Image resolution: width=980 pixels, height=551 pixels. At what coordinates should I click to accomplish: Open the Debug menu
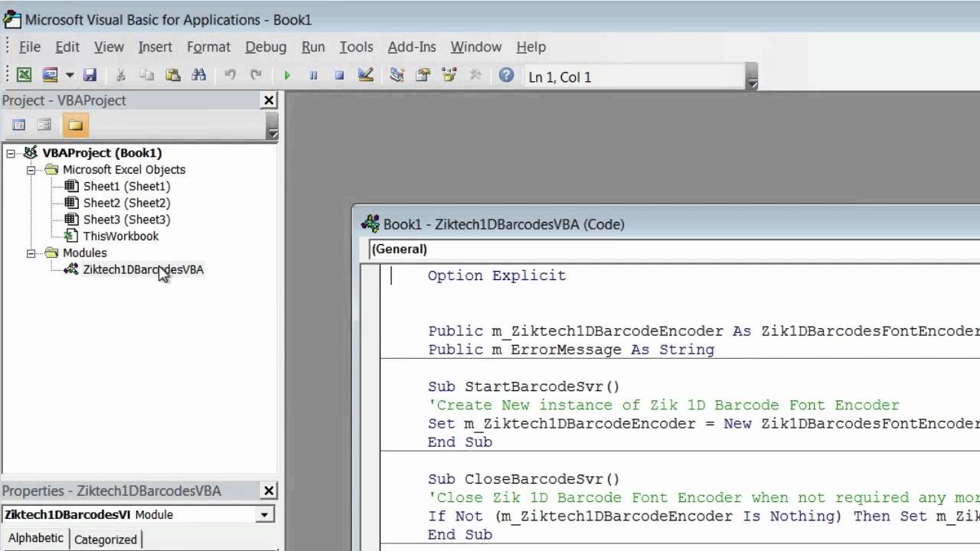click(x=266, y=47)
